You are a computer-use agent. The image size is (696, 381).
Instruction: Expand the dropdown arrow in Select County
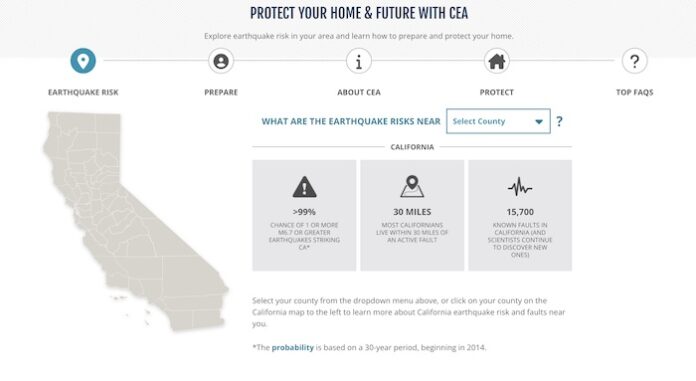pyautogui.click(x=539, y=122)
